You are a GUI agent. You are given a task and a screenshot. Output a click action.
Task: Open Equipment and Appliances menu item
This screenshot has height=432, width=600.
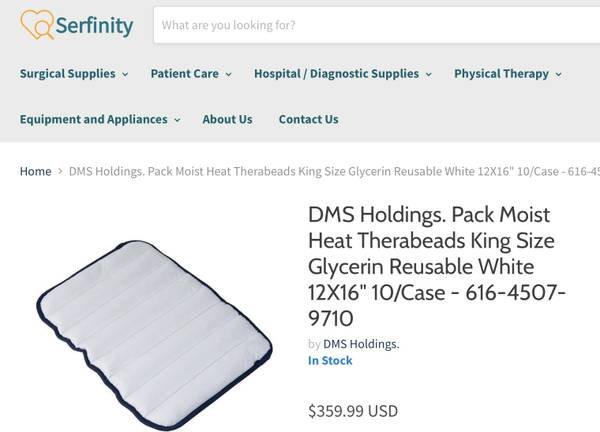(94, 119)
